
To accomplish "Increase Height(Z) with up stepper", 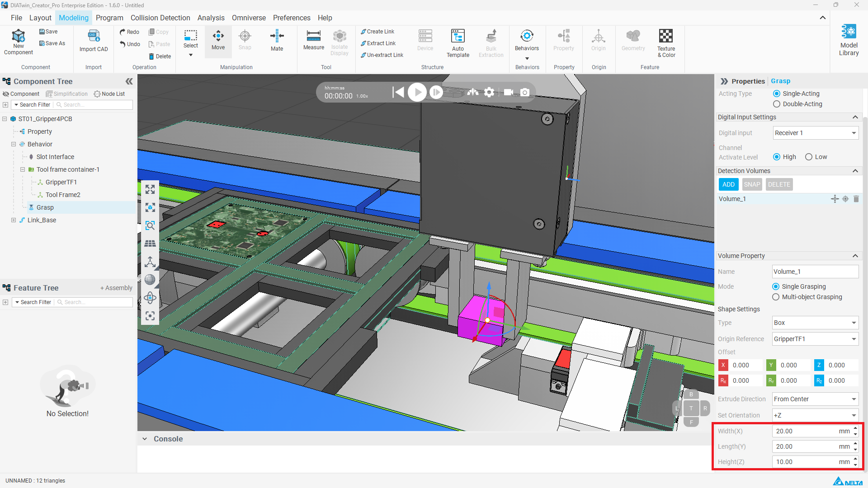I will click(x=855, y=459).
